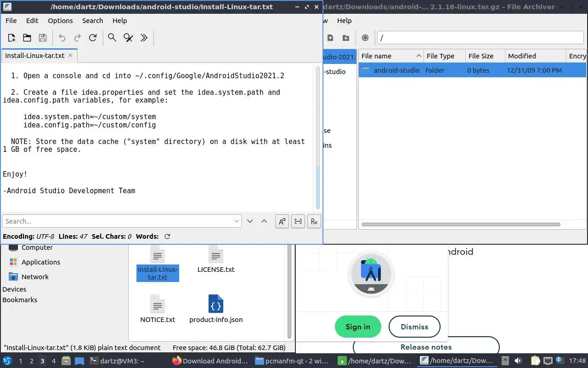Open Find with the magnifier toolbar icon

pyautogui.click(x=112, y=38)
